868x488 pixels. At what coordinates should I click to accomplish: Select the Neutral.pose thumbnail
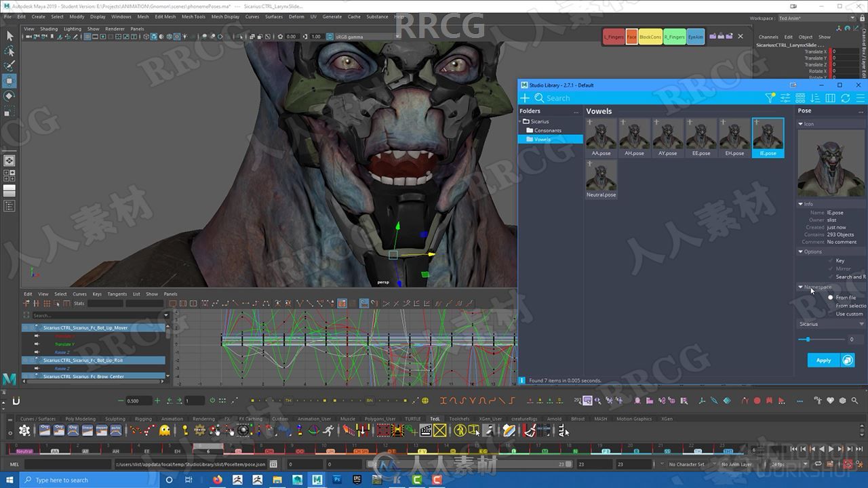601,179
